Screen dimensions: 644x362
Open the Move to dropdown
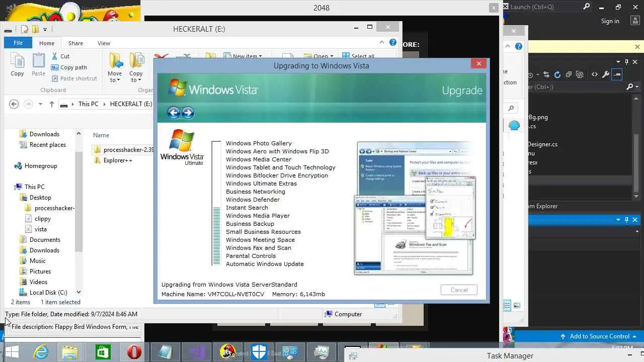tap(115, 68)
